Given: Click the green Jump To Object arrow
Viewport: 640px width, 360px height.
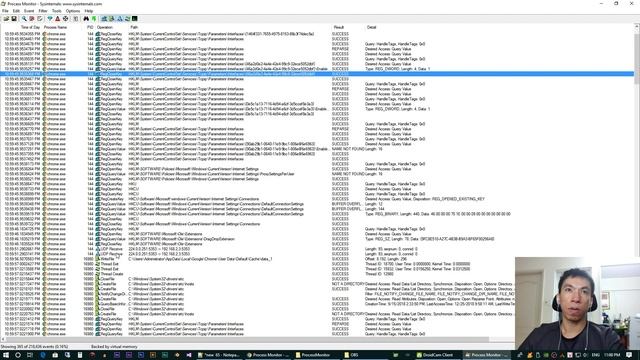Looking at the screenshot, I should 94,19.
